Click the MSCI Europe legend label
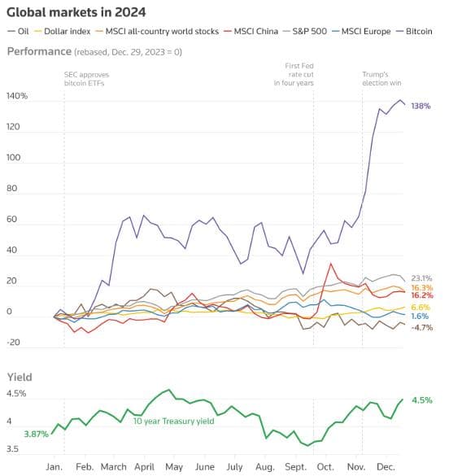 (361, 31)
